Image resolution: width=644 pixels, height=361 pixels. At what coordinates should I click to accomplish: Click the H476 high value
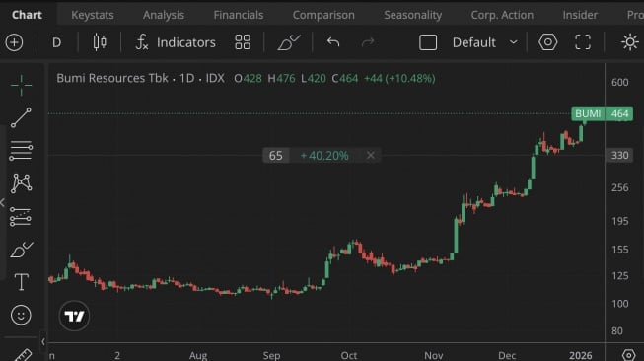281,79
